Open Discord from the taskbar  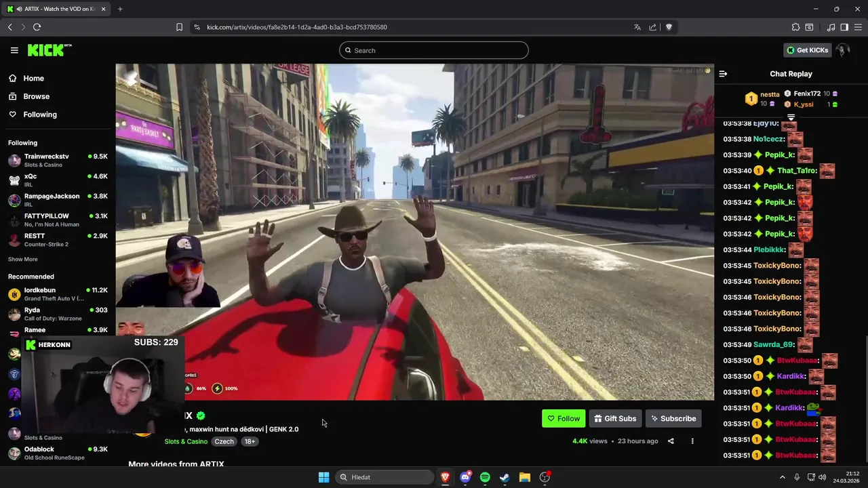[465, 477]
